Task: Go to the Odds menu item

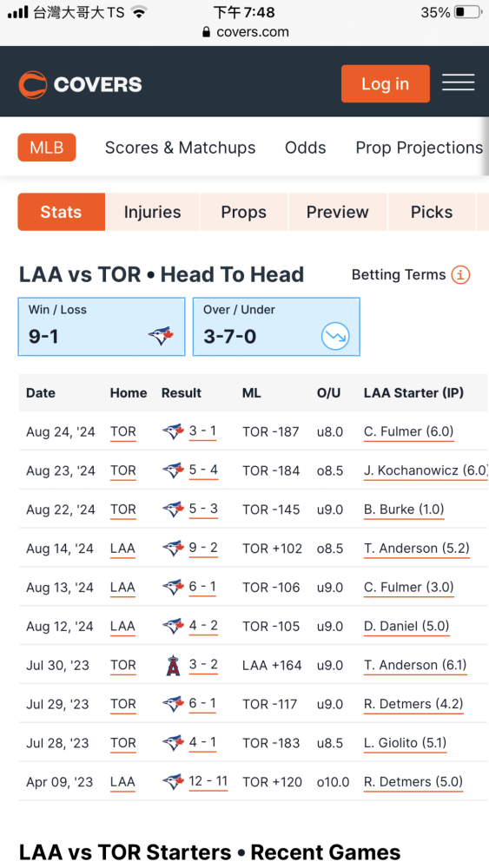Action: pyautogui.click(x=305, y=148)
